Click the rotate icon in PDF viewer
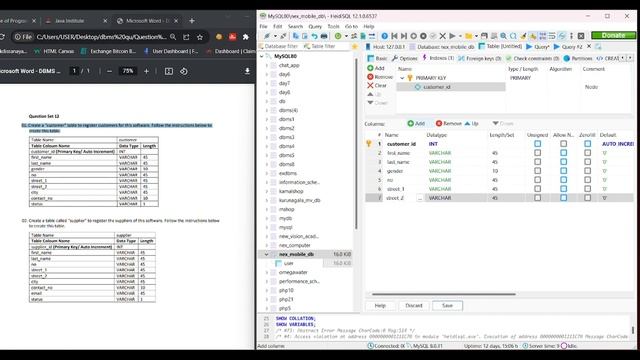The image size is (640, 360). [x=184, y=71]
